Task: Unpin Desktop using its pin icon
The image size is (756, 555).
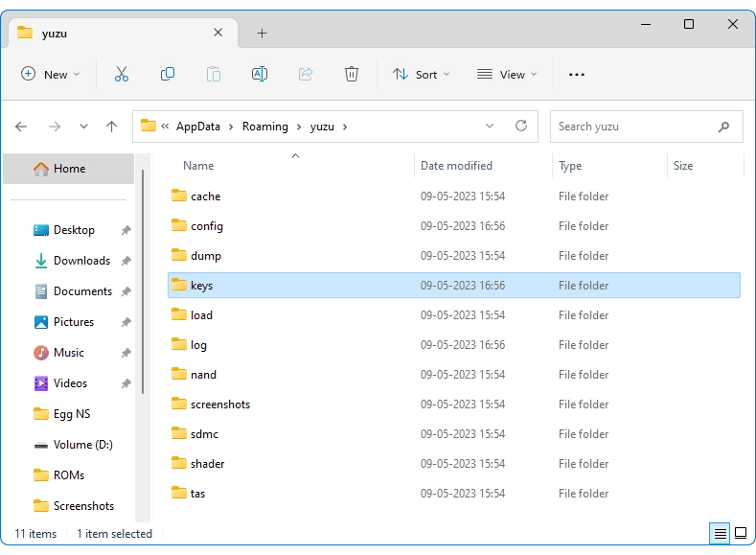Action: click(126, 230)
